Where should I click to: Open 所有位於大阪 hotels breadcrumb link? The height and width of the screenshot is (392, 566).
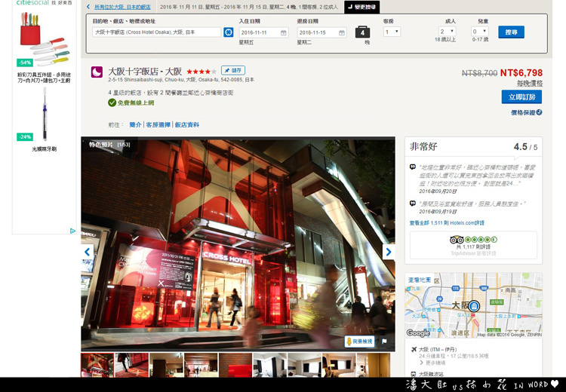tap(122, 7)
